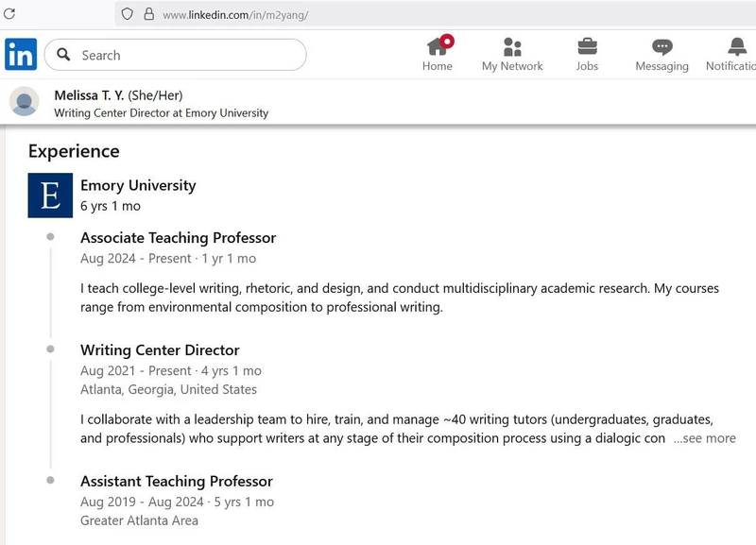Open the Emory University company link

tap(138, 185)
